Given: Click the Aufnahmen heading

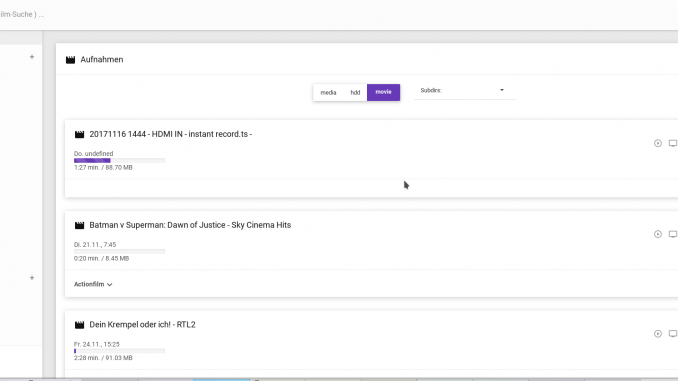Looking at the screenshot, I should coord(102,60).
